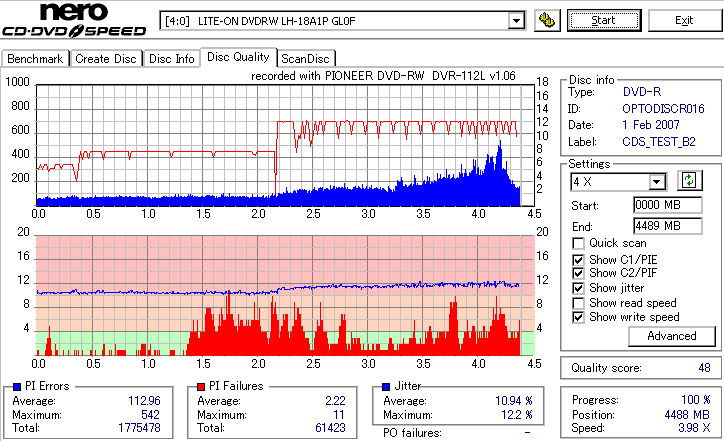Click the disc label CDS_TEST_B2

658,142
